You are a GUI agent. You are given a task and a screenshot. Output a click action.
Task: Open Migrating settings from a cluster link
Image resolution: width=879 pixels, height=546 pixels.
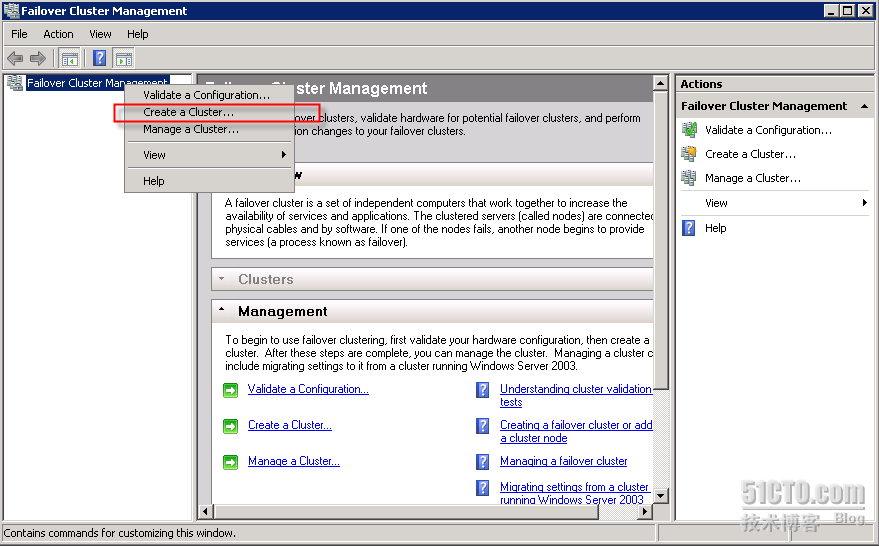click(x=574, y=493)
